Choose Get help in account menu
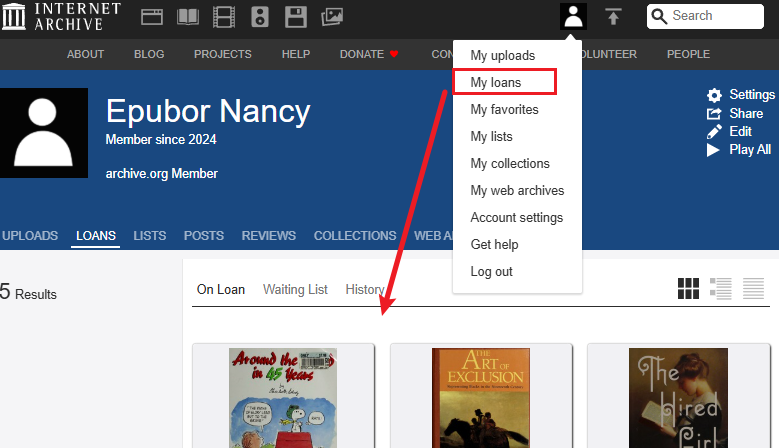 pyautogui.click(x=494, y=245)
